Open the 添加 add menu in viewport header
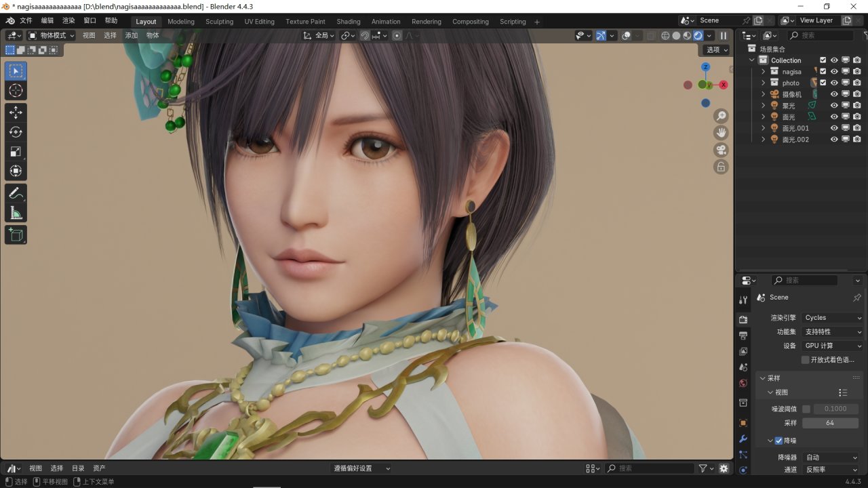 tap(132, 36)
